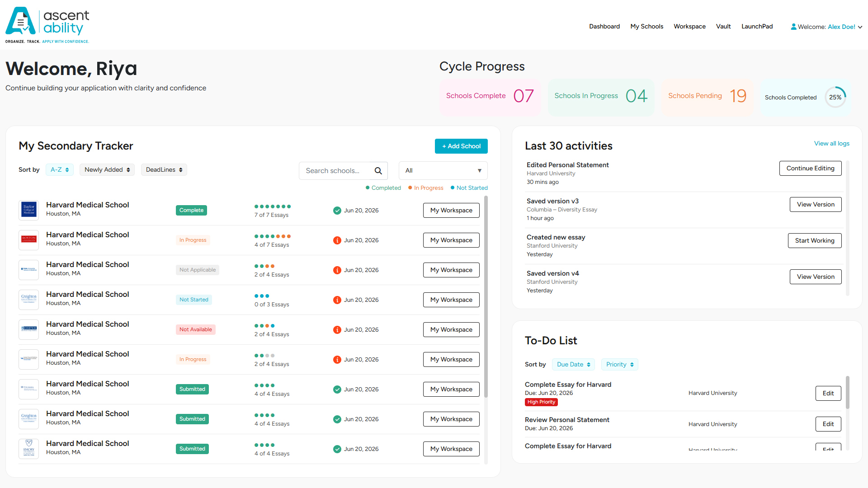Click the Last 30 activities scrollbar
Image resolution: width=868 pixels, height=488 pixels.
848,228
